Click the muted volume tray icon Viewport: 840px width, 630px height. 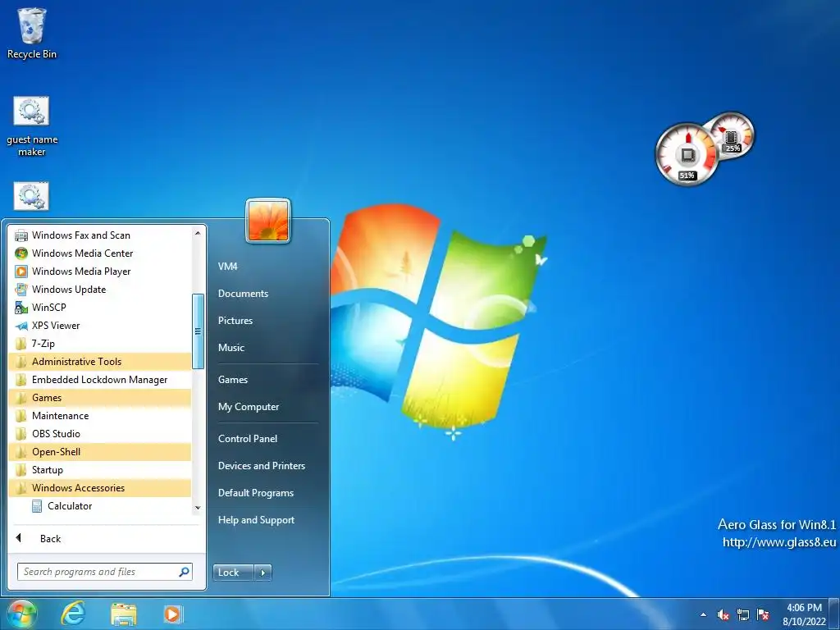coord(724,614)
